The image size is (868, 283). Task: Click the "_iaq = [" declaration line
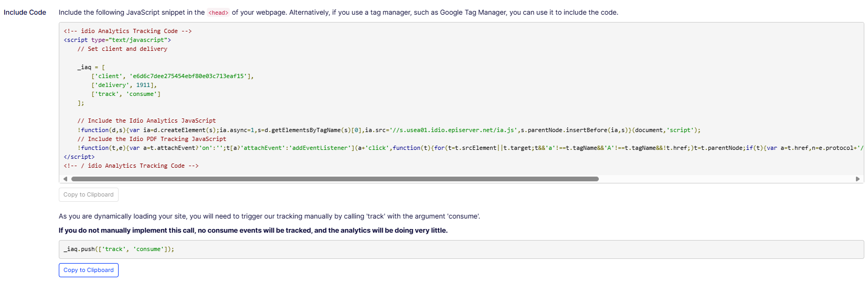pos(91,67)
